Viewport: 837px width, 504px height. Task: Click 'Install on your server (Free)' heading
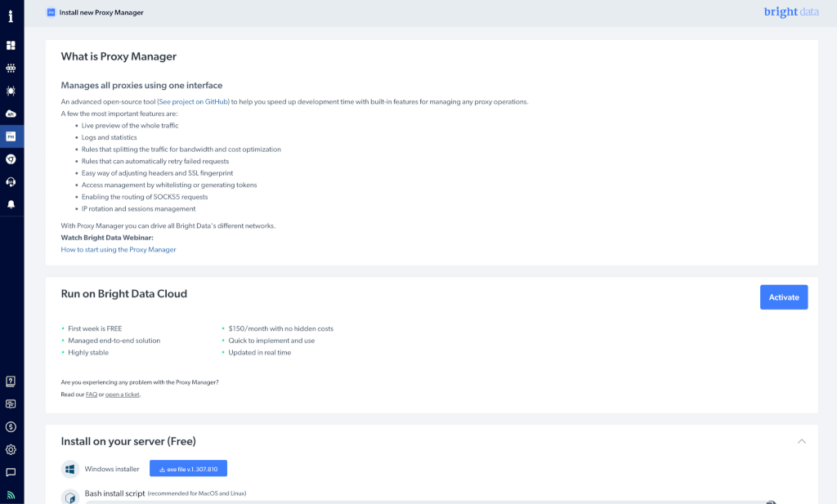128,442
